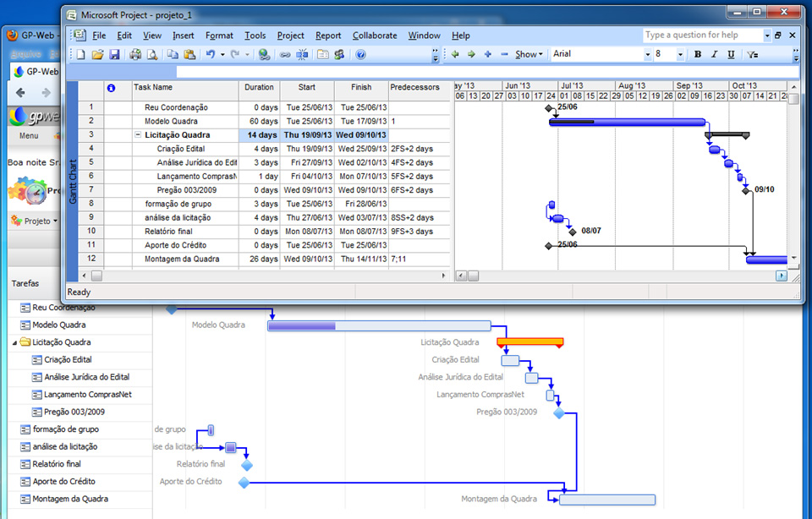Apply italic formatting
This screenshot has height=519, width=812.
pos(714,54)
